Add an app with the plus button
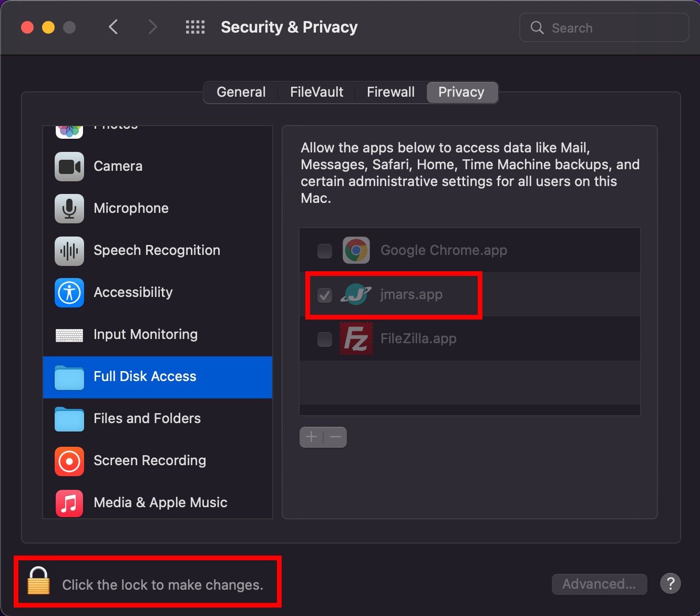Image resolution: width=700 pixels, height=616 pixels. (312, 437)
